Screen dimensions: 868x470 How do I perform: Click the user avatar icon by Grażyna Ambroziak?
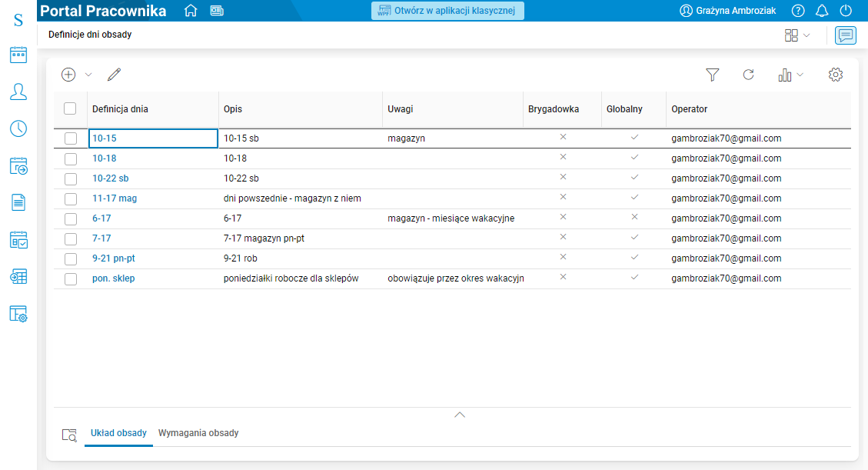[686, 11]
